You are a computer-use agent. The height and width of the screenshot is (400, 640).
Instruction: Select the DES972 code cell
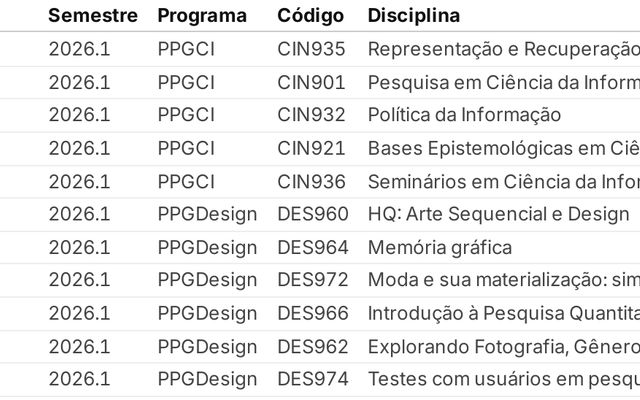(x=313, y=280)
